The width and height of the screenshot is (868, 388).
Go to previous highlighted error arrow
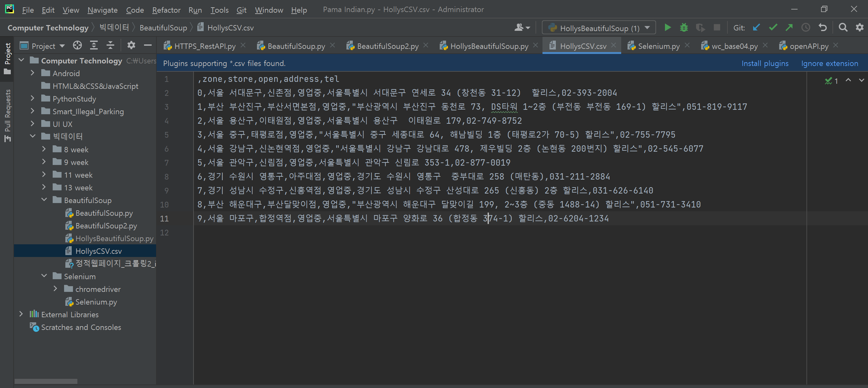(848, 80)
